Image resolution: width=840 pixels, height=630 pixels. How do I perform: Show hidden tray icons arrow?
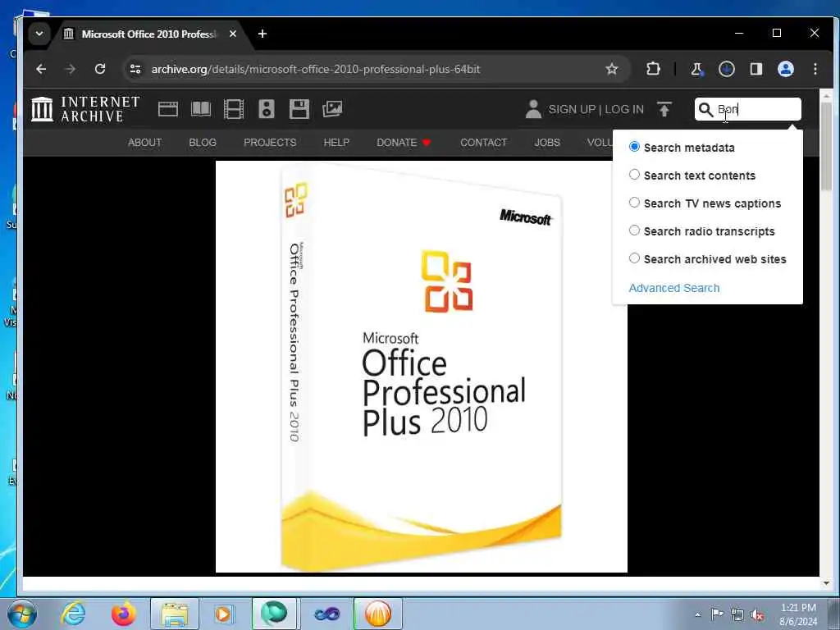click(697, 614)
